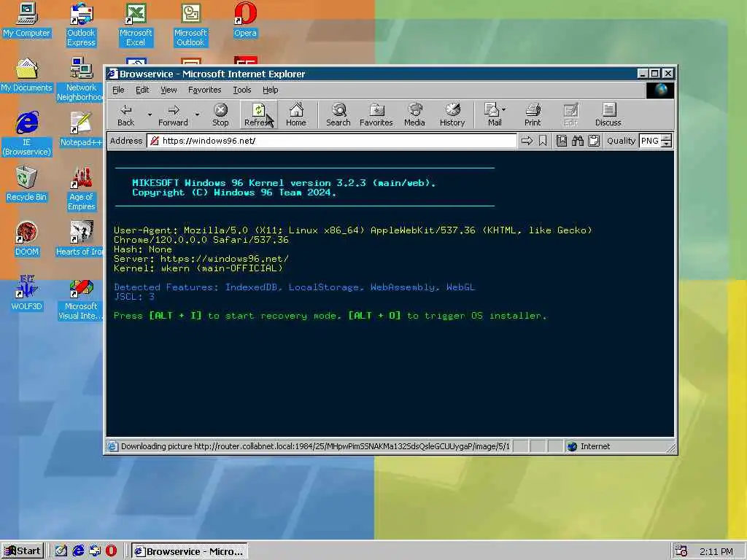Click the address bar URL field

pos(332,141)
